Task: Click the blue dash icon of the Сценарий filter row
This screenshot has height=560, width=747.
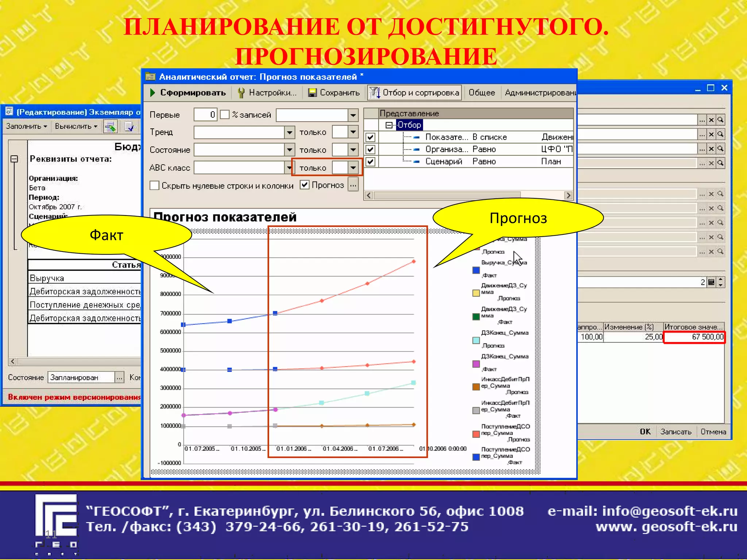Action: (416, 162)
